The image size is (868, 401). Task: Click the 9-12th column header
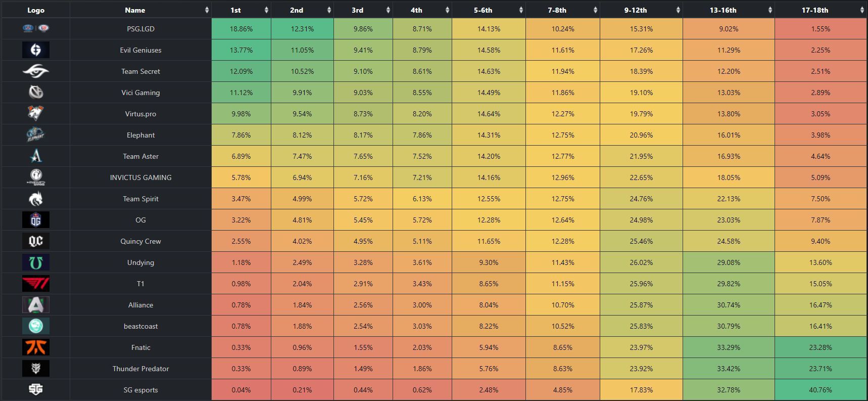pyautogui.click(x=635, y=10)
